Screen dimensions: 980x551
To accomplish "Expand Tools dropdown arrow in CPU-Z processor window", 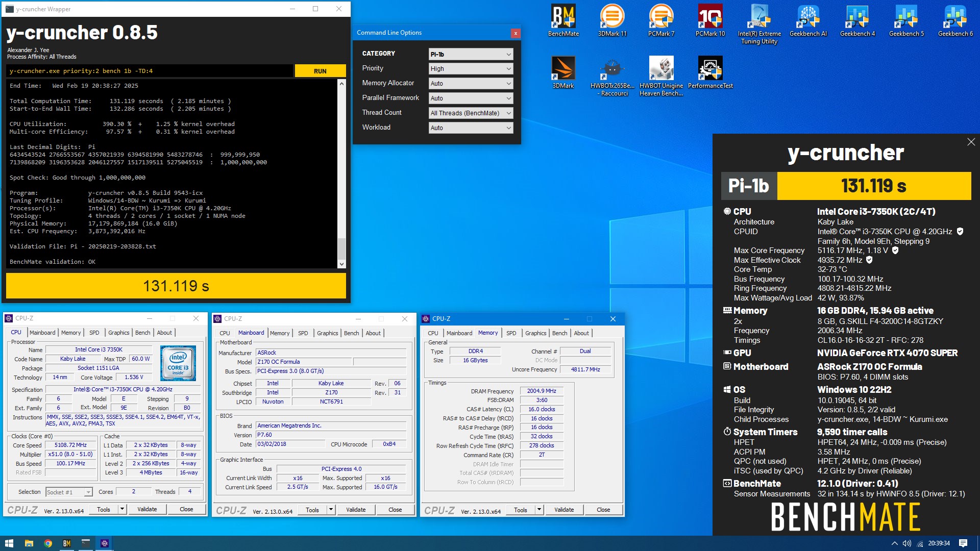I will [x=122, y=509].
